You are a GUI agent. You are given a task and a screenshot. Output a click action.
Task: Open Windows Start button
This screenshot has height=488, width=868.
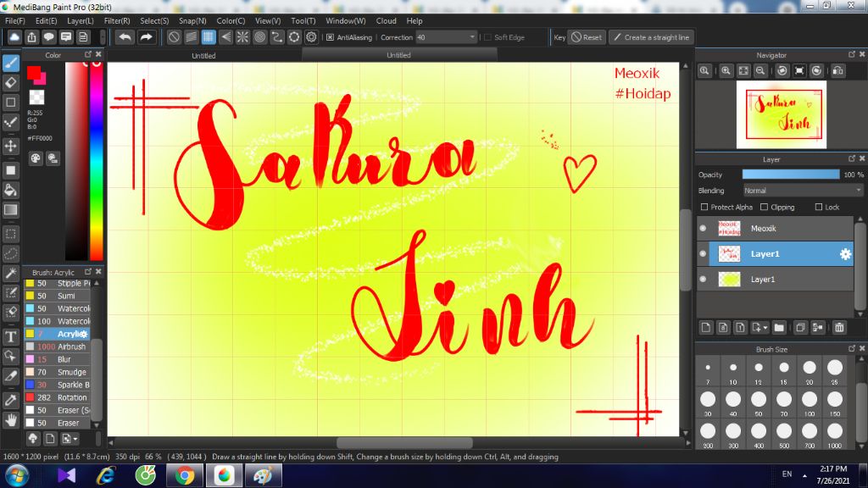point(17,476)
